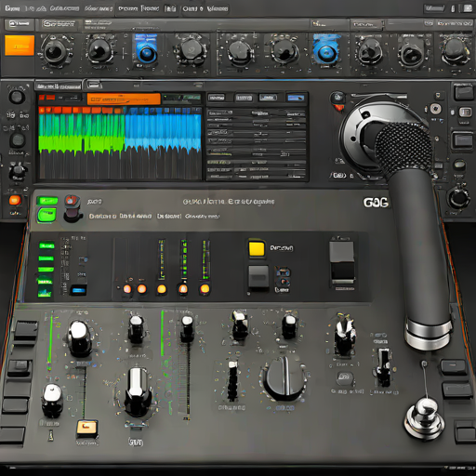This screenshot has width=476, height=476.
Task: Click the tan square button near the mixer's bottom left
Action: point(87,429)
